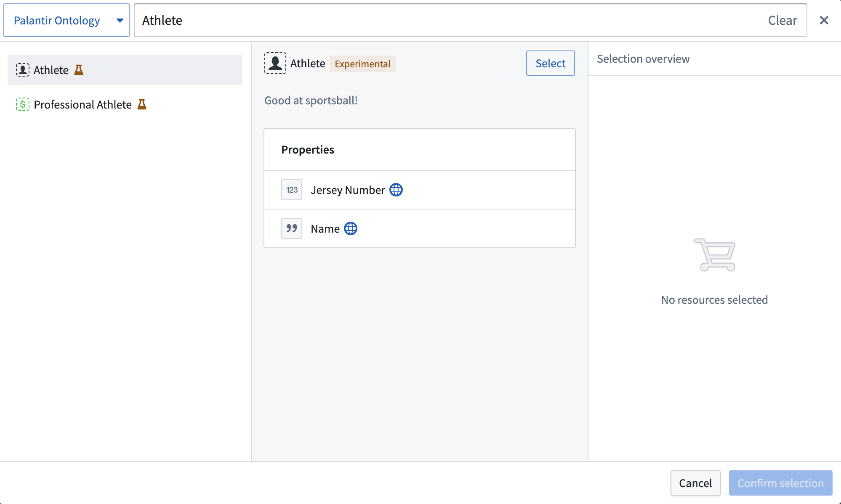Click the Clear button in search bar
The height and width of the screenshot is (504, 841).
[782, 20]
